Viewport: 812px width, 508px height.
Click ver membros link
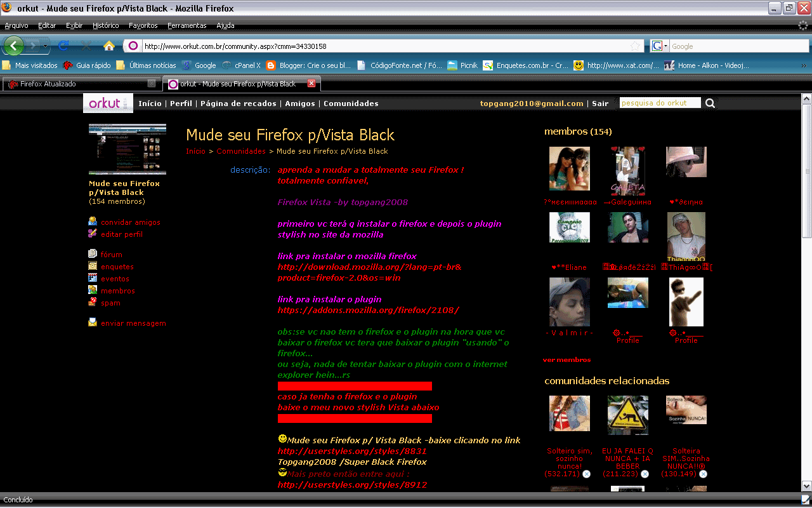[566, 359]
